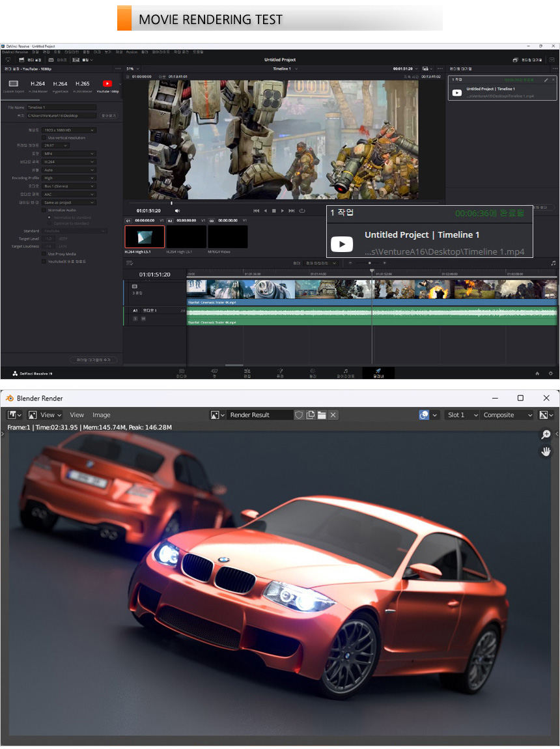Click the loop playback icon
The image size is (560, 749).
pos(301,210)
